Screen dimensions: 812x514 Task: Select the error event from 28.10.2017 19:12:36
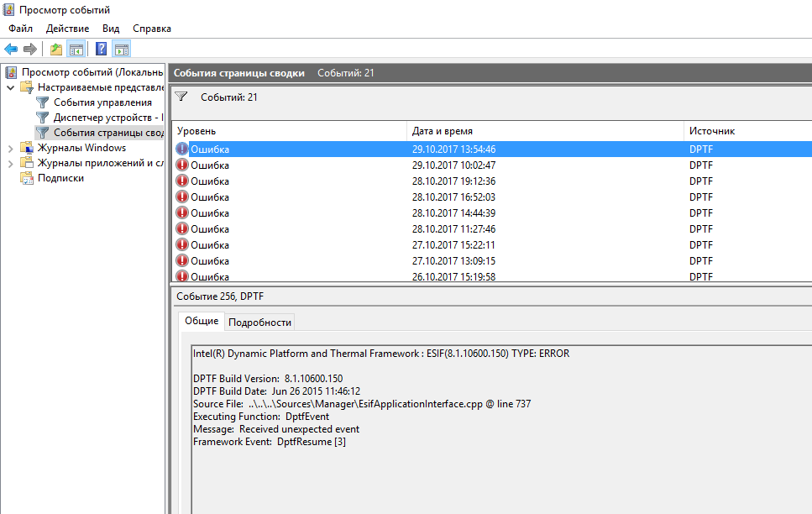point(453,181)
